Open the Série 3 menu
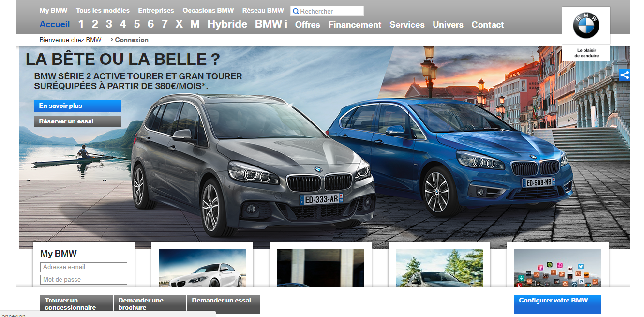The image size is (644, 317). [109, 24]
